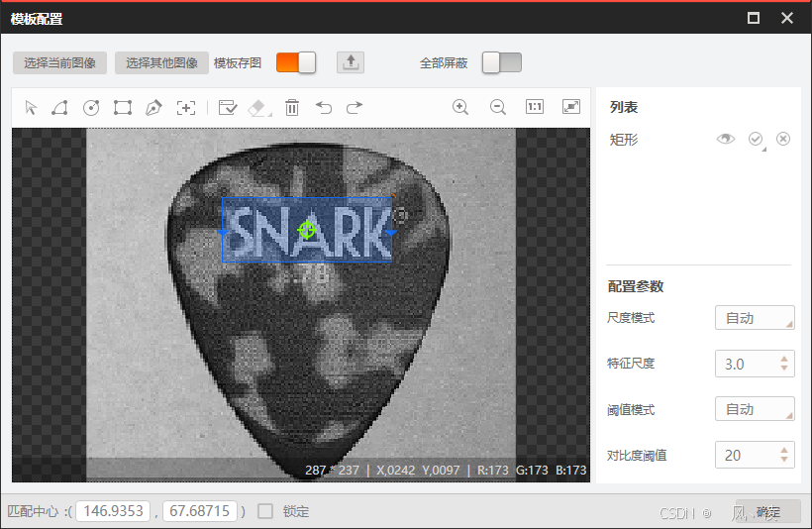
Task: Decrease the 特征尺度 value
Action: point(784,368)
